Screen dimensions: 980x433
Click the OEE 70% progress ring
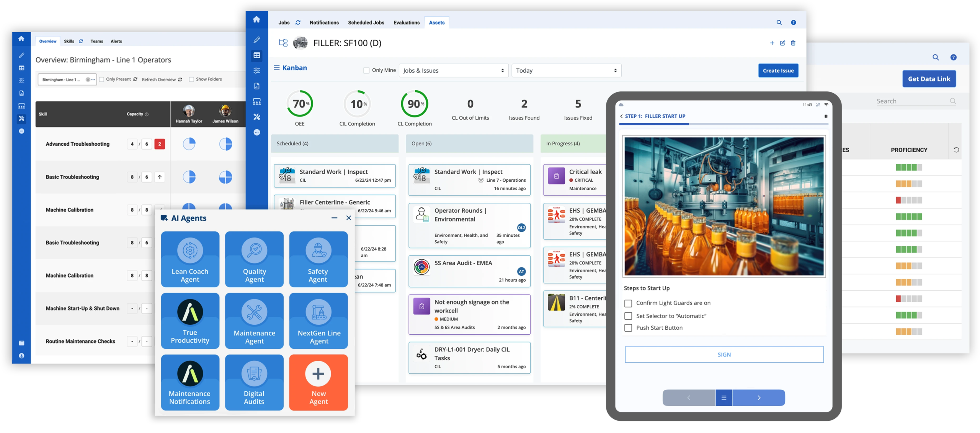point(300,103)
